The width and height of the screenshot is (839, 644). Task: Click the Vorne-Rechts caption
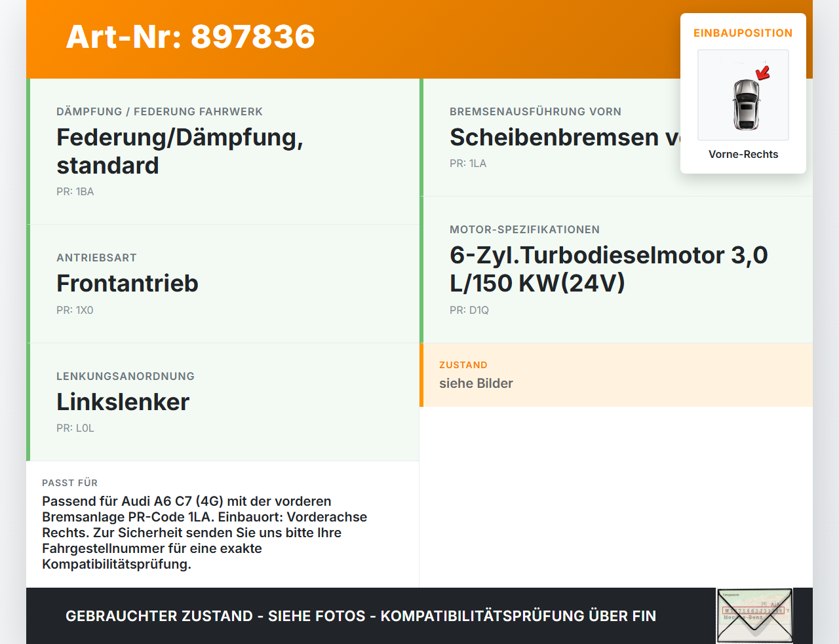(743, 155)
